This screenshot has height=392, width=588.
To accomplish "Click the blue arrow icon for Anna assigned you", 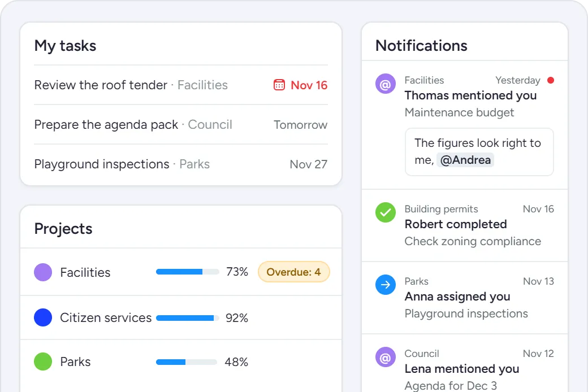I will point(386,285).
